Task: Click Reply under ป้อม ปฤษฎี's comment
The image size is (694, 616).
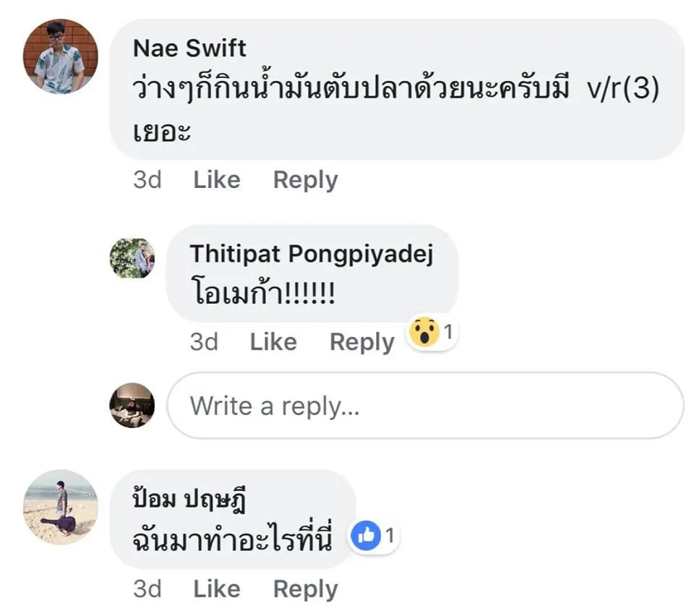Action: click(x=305, y=589)
